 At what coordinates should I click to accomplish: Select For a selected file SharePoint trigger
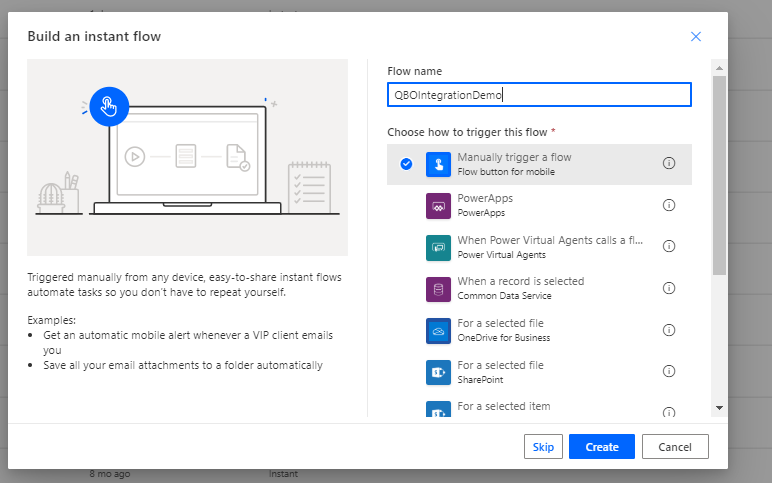click(x=539, y=372)
